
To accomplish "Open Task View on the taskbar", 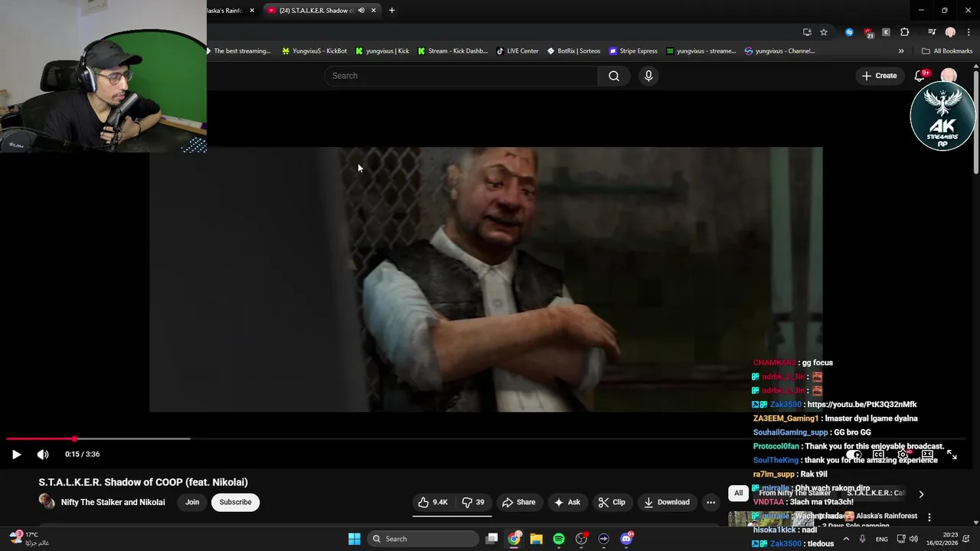I will click(492, 539).
